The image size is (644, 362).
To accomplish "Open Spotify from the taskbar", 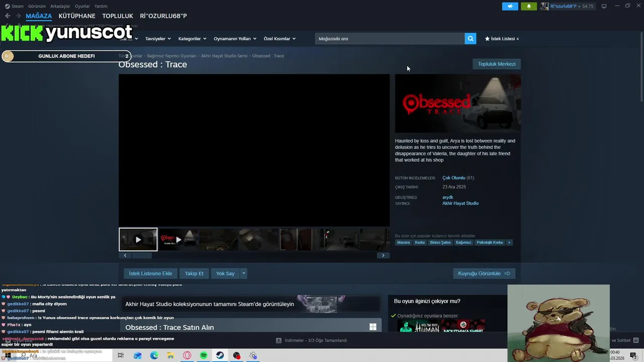I will click(x=203, y=355).
